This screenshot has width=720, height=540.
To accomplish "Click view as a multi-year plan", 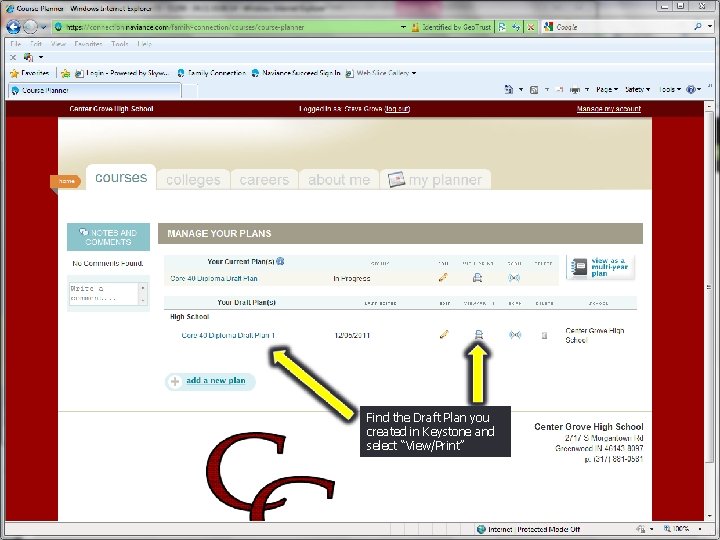I will (600, 267).
